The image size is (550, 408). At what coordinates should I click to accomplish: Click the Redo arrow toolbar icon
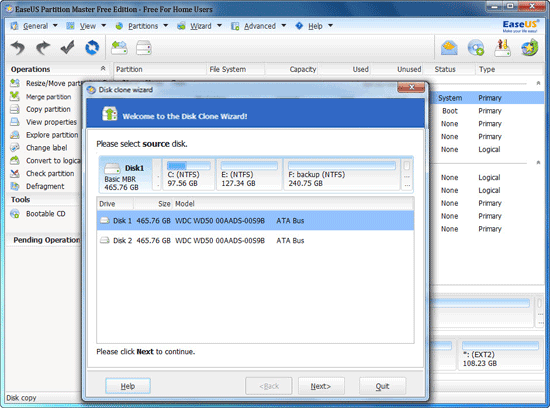43,48
